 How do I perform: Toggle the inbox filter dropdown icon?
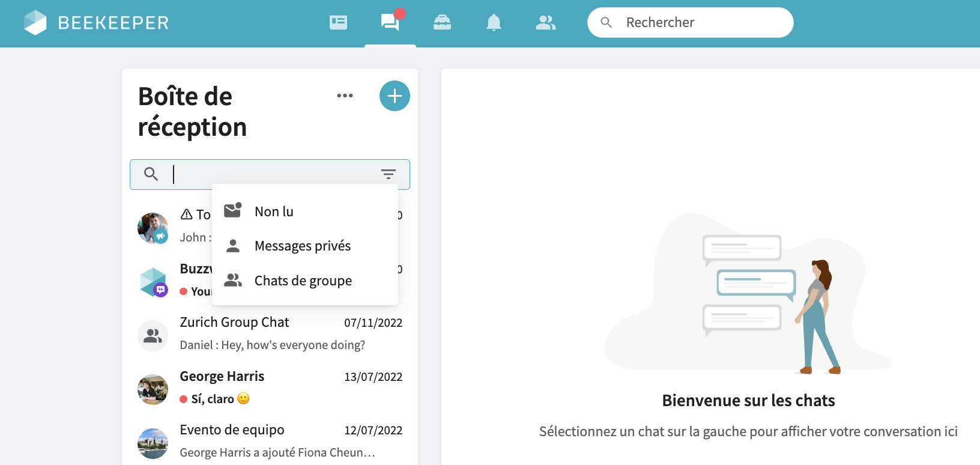pos(389,174)
